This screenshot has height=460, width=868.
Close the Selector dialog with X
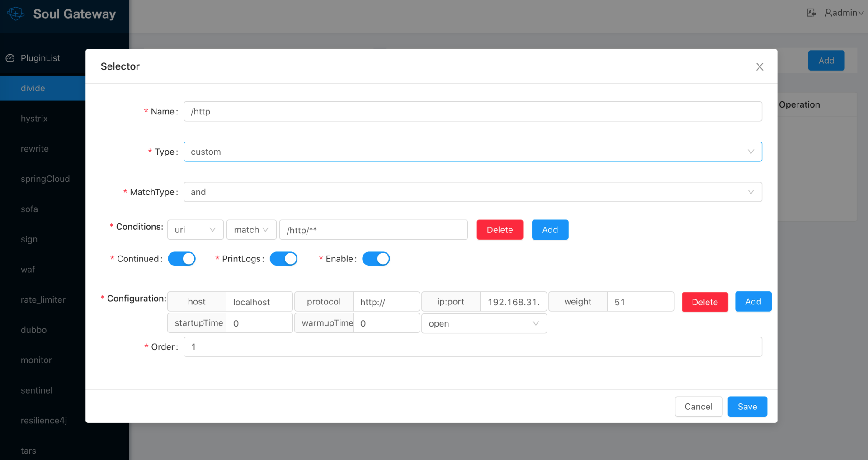click(x=759, y=66)
